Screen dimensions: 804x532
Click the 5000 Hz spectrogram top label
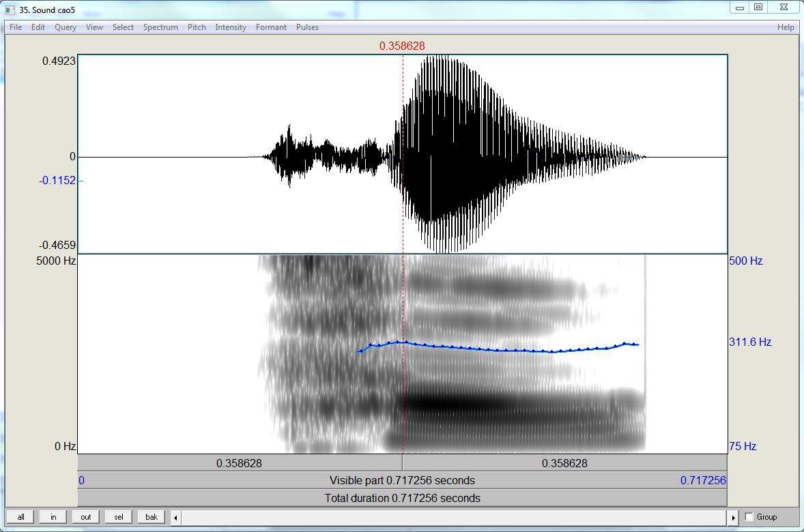tap(56, 261)
